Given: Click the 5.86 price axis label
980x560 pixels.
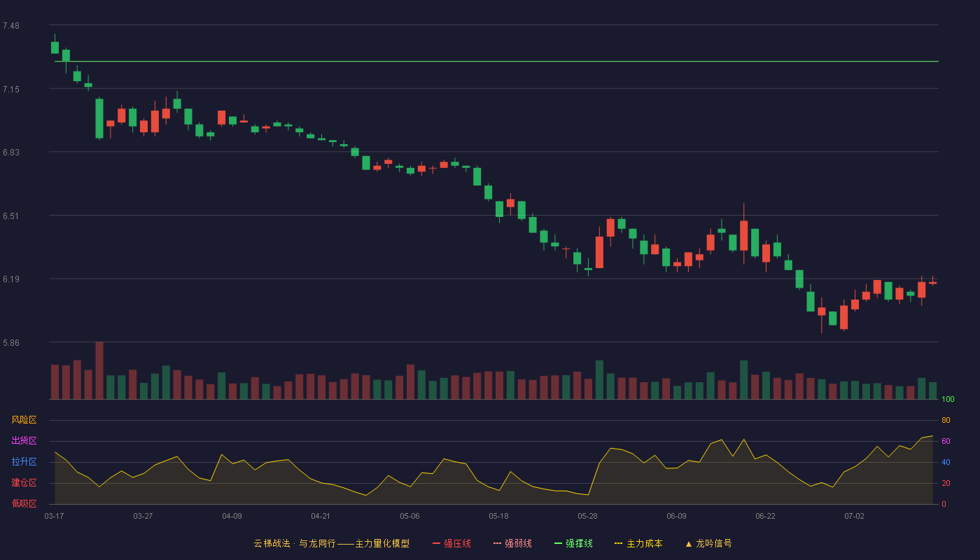Looking at the screenshot, I should click(x=10, y=343).
